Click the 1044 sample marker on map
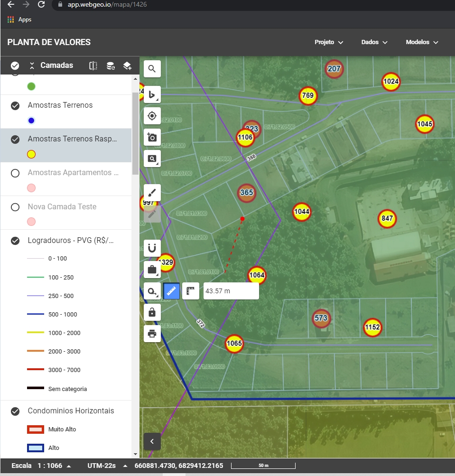The width and height of the screenshot is (455, 476). (302, 212)
